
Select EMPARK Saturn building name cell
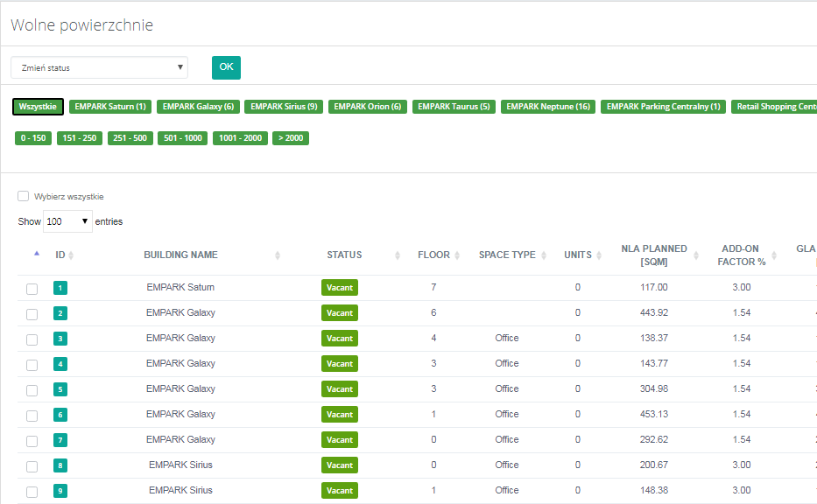tap(180, 287)
